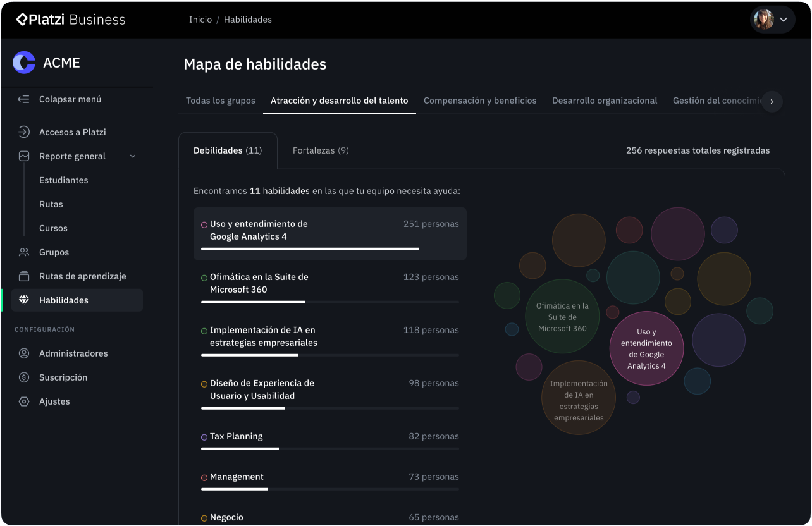Click the ACME company logo icon

click(x=24, y=63)
